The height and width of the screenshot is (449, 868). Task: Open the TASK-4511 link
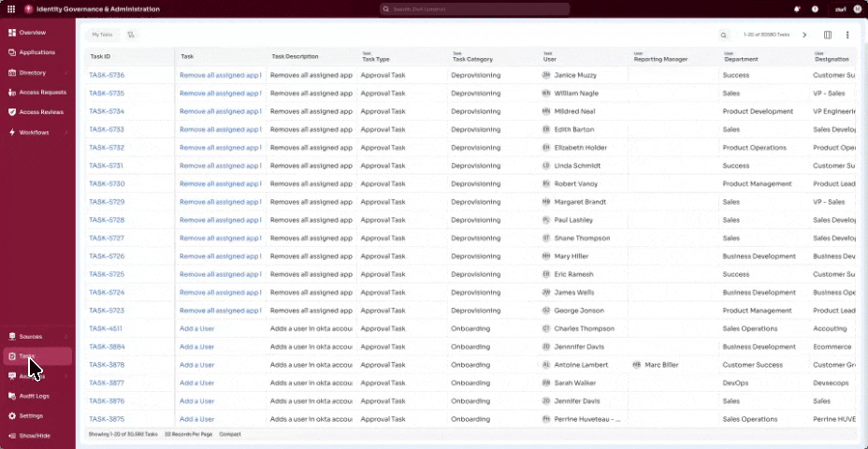(x=106, y=329)
